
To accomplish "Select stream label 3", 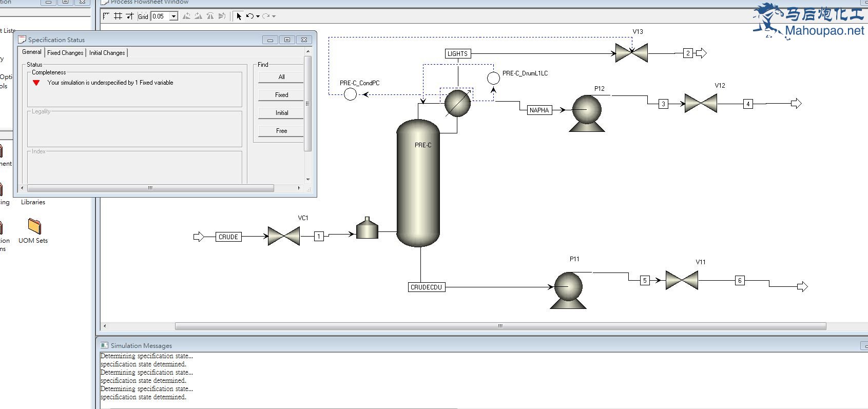I will click(x=664, y=104).
